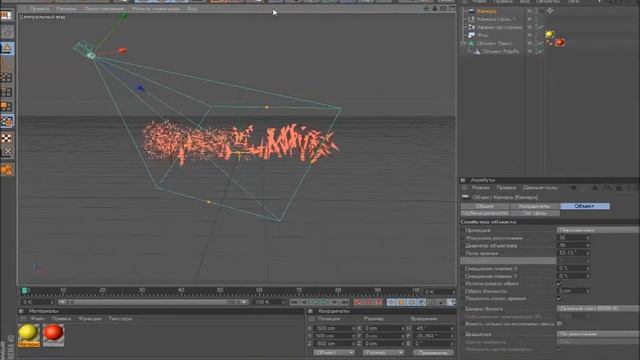Click the position X field showing 500 cm
Image resolution: width=640 pixels, height=360 pixels.
(335, 328)
